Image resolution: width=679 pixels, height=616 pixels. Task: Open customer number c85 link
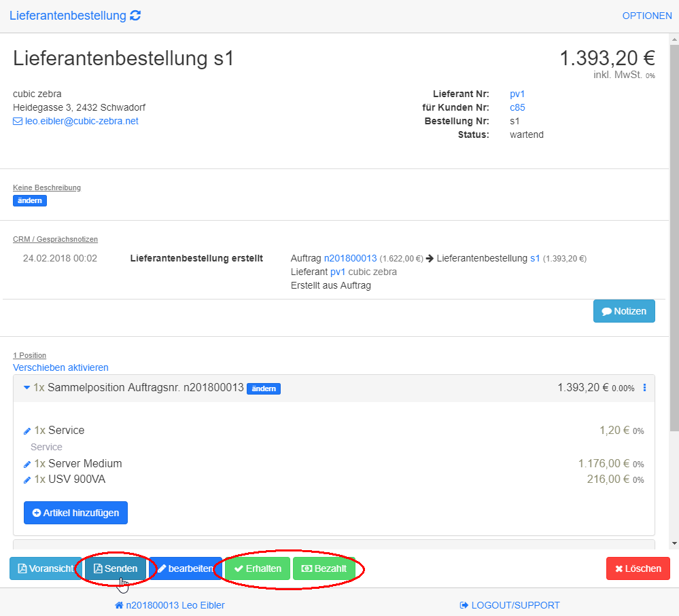point(517,107)
